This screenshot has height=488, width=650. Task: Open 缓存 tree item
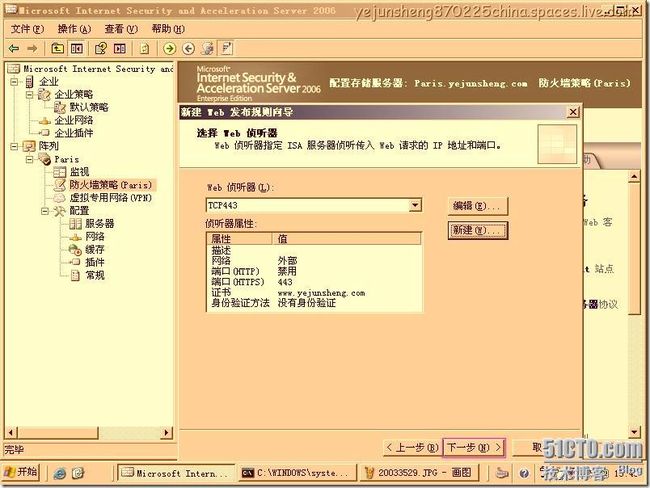95,250
